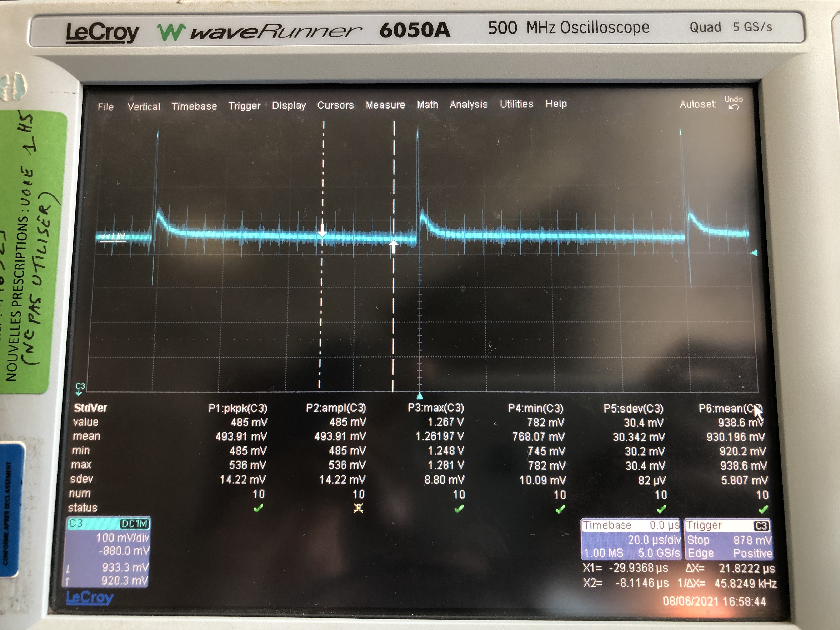840x630 pixels.
Task: Click the green checkmark under P1 status
Action: tap(259, 508)
